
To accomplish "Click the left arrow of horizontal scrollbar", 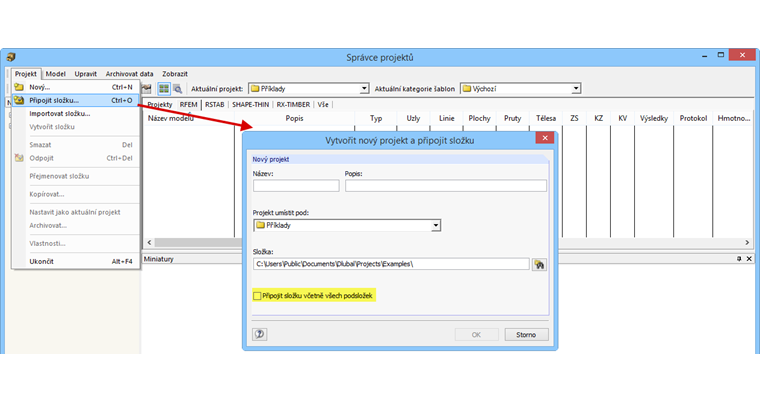I will (x=149, y=242).
